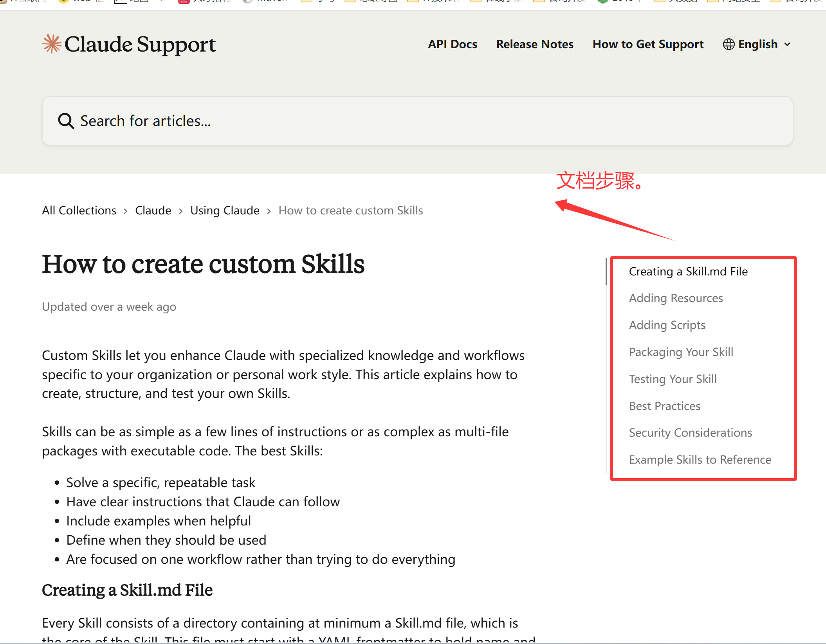Open Release Notes in the header
The image size is (826, 644).
pyautogui.click(x=534, y=44)
